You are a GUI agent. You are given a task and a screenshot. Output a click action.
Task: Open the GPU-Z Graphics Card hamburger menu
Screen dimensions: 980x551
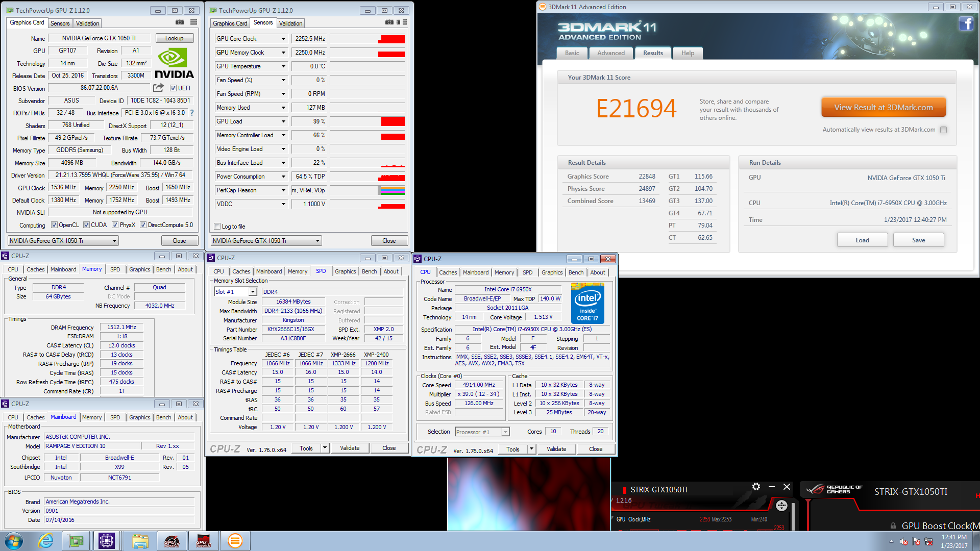point(194,22)
